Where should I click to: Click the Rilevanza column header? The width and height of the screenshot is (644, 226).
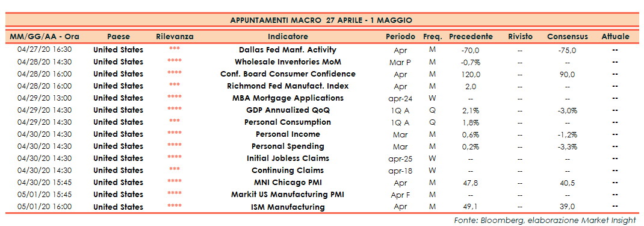pyautogui.click(x=175, y=37)
